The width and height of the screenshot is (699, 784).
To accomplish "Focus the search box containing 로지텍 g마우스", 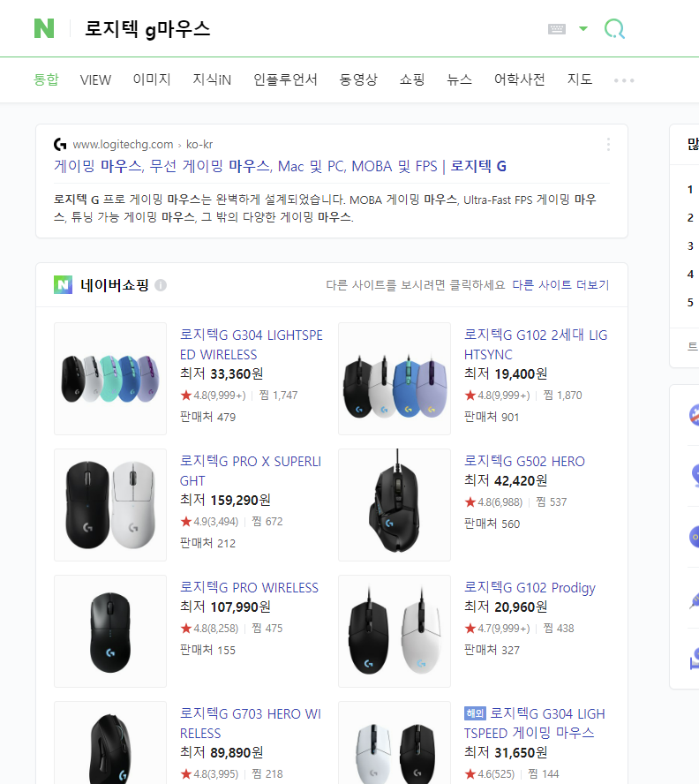I will point(310,28).
